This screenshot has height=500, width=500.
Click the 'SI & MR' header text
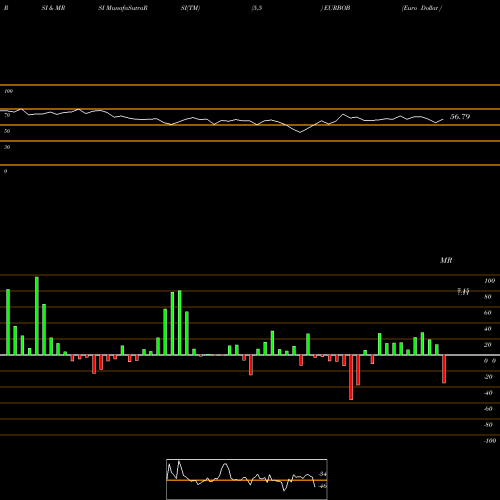[53, 8]
